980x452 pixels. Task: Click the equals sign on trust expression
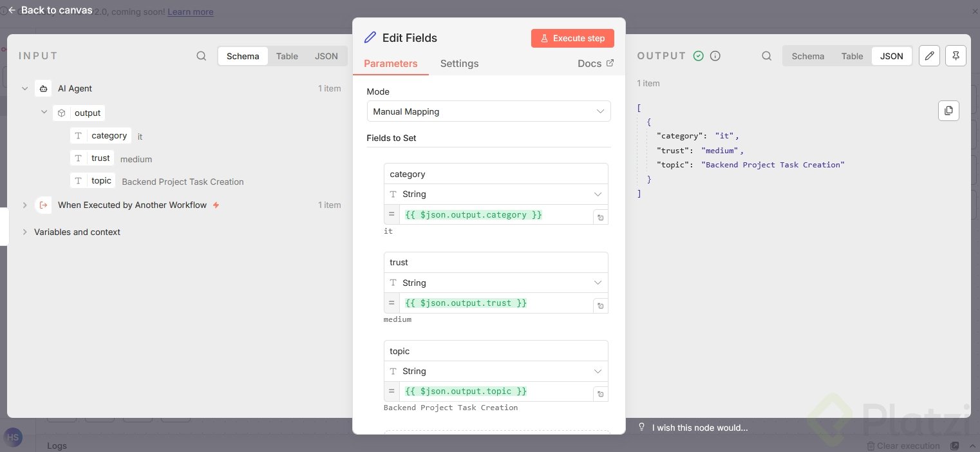point(391,303)
